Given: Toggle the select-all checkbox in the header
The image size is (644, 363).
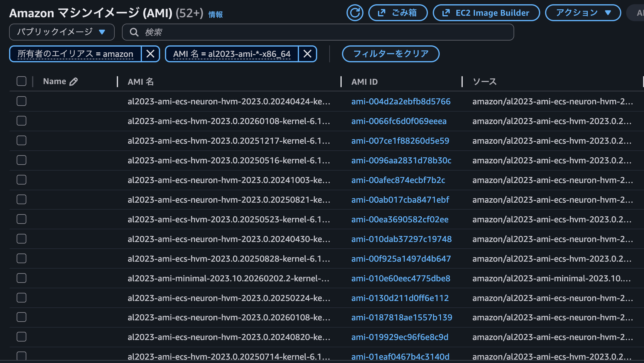Looking at the screenshot, I should click(21, 81).
